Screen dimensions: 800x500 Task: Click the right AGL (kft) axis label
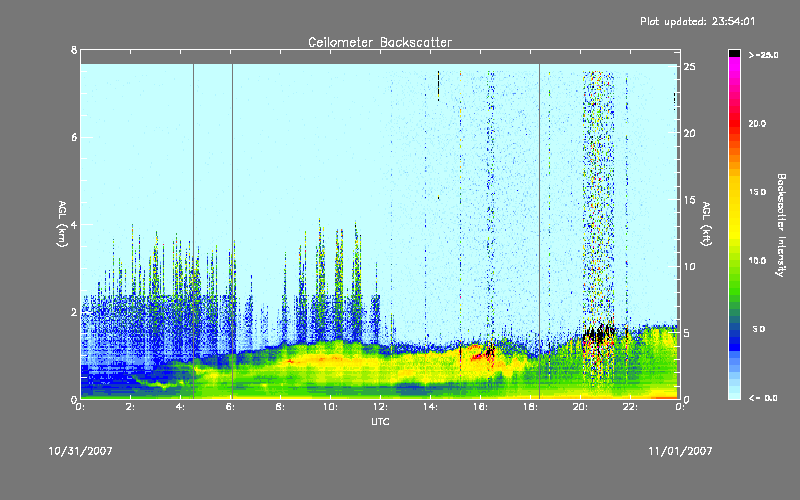[x=706, y=224]
